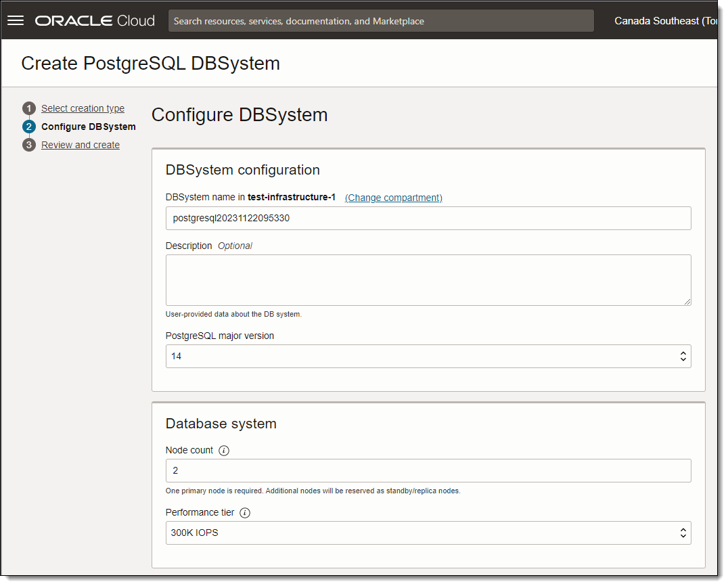
Task: Click the 'Configure DBSystem' main heading
Action: (240, 114)
